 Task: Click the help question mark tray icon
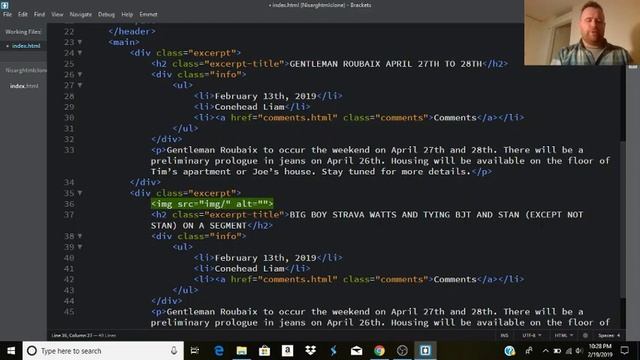pyautogui.click(x=509, y=351)
